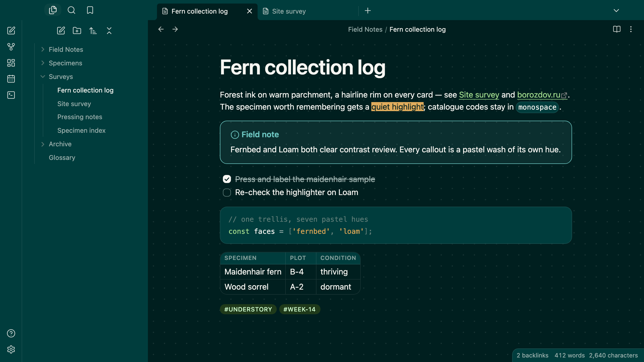Click Field Notes in the breadcrumb
Image resolution: width=644 pixels, height=362 pixels.
[365, 29]
